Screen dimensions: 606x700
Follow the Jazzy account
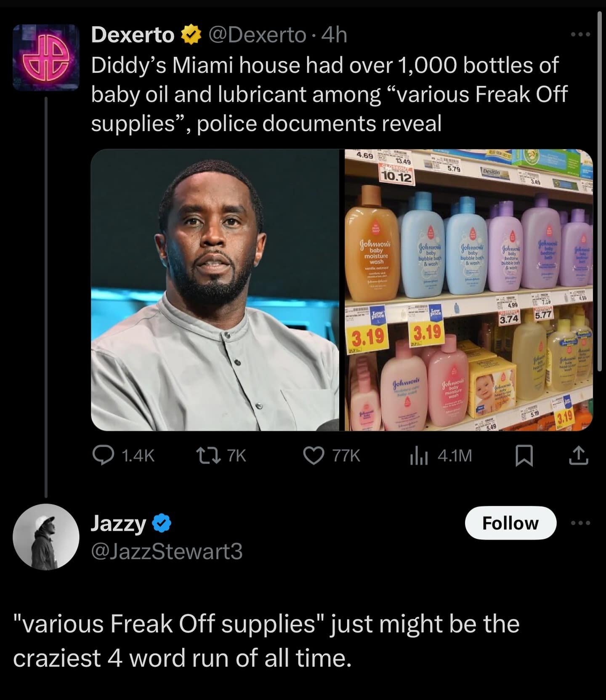pyautogui.click(x=510, y=523)
